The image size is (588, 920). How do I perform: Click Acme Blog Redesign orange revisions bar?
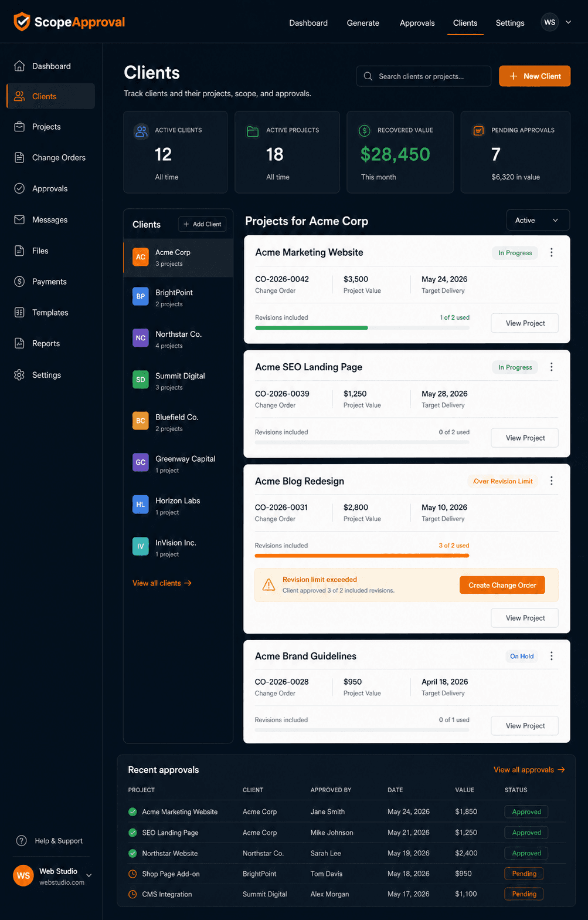pyautogui.click(x=362, y=556)
